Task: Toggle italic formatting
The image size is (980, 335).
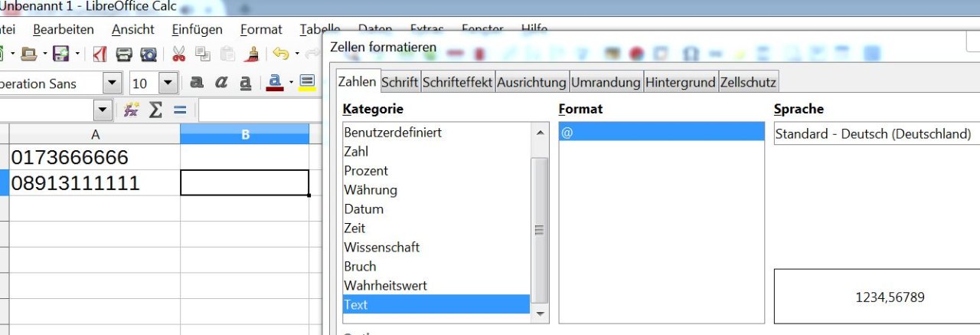Action: click(221, 83)
